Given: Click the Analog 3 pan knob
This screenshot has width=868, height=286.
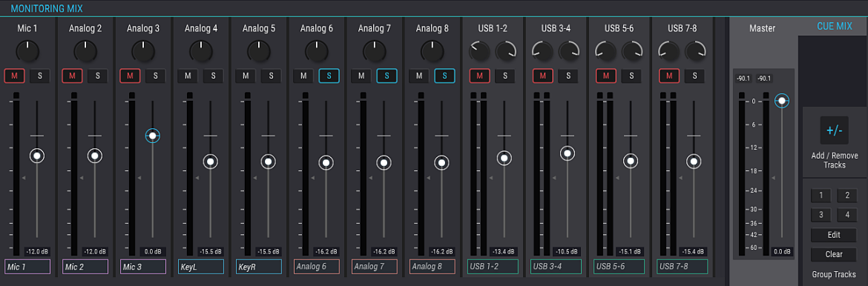Looking at the screenshot, I should pos(143,51).
